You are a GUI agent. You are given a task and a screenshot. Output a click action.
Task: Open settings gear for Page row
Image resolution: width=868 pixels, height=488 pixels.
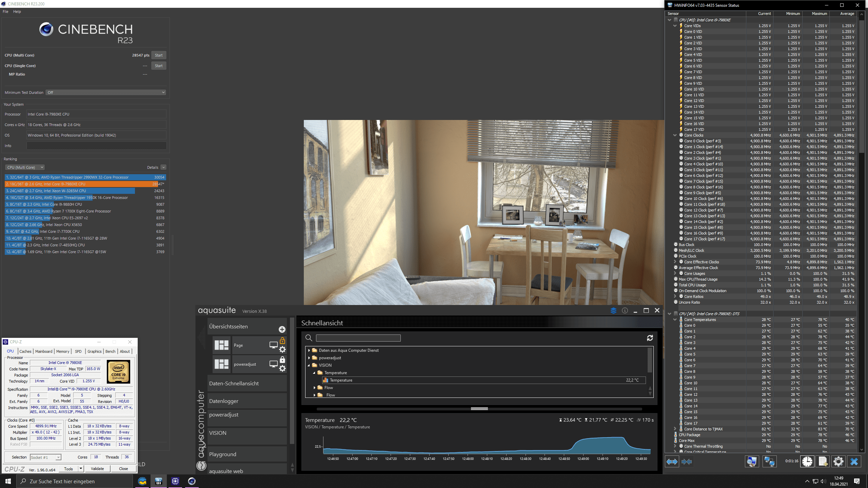point(282,349)
